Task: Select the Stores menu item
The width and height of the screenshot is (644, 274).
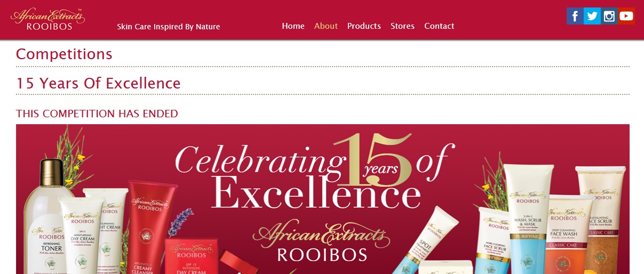Action: [x=402, y=26]
